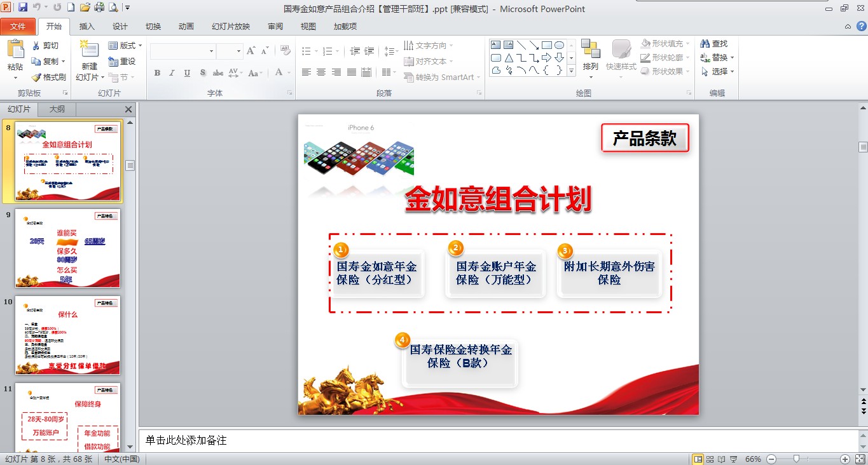Align text right in paragraph group
This screenshot has width=868, height=465.
click(336, 72)
